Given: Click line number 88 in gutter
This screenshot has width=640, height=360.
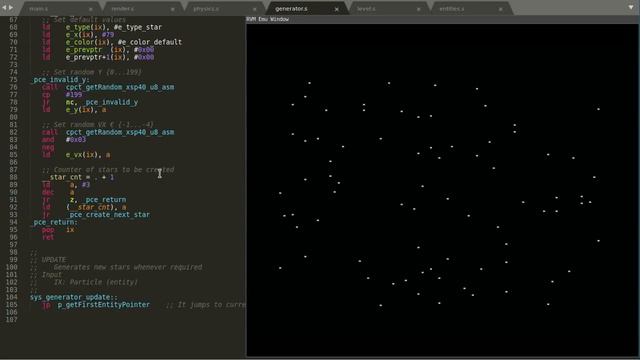Looking at the screenshot, I should point(13,177).
